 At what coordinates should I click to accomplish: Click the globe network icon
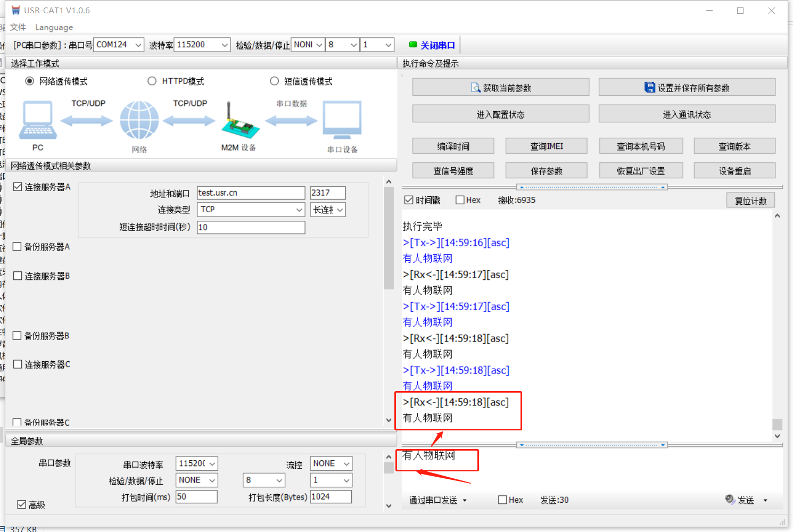139,120
